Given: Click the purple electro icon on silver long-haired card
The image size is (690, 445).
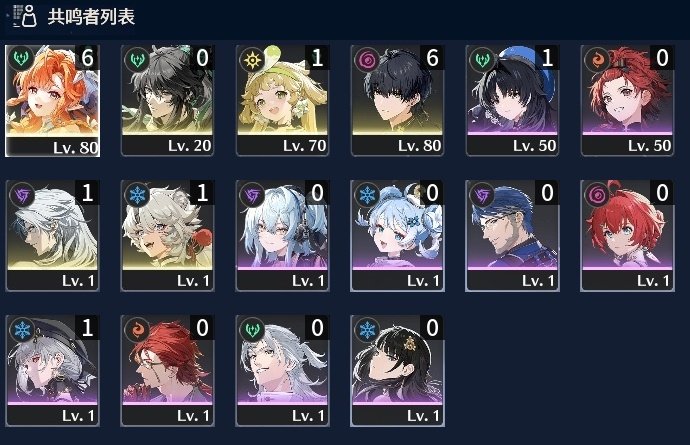Looking at the screenshot, I should (22, 194).
